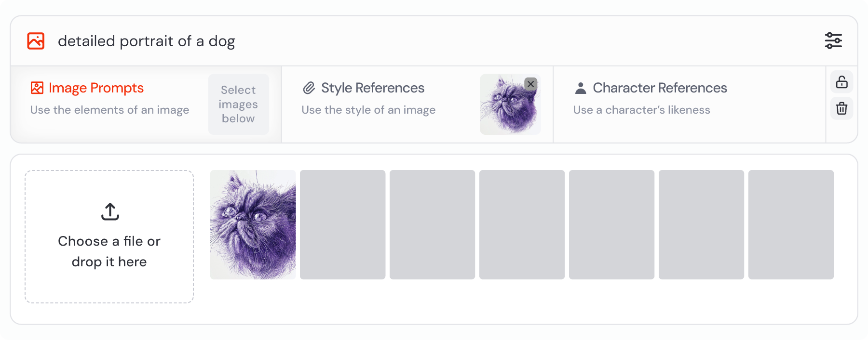
Task: Click the Select images below box
Action: point(238,104)
